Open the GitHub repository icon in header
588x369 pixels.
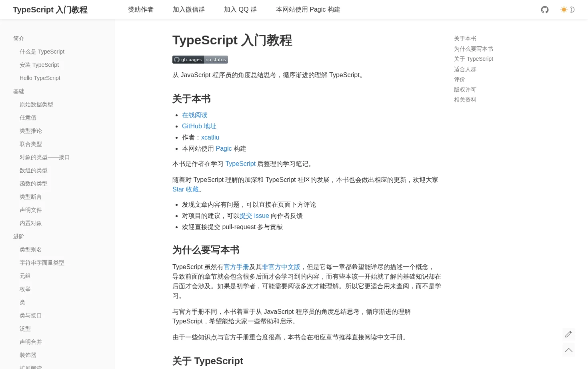[545, 10]
